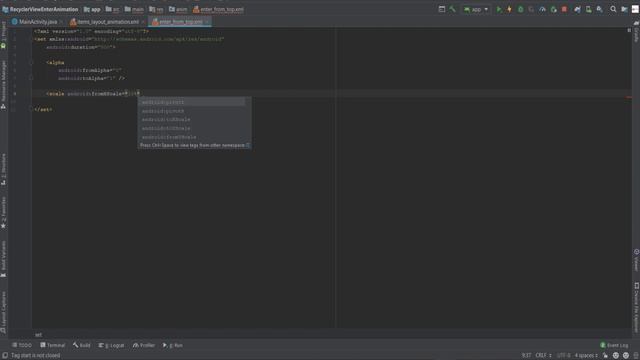The height and width of the screenshot is (360, 640).
Task: Click the android:duration attribute line
Action: pyautogui.click(x=81, y=47)
